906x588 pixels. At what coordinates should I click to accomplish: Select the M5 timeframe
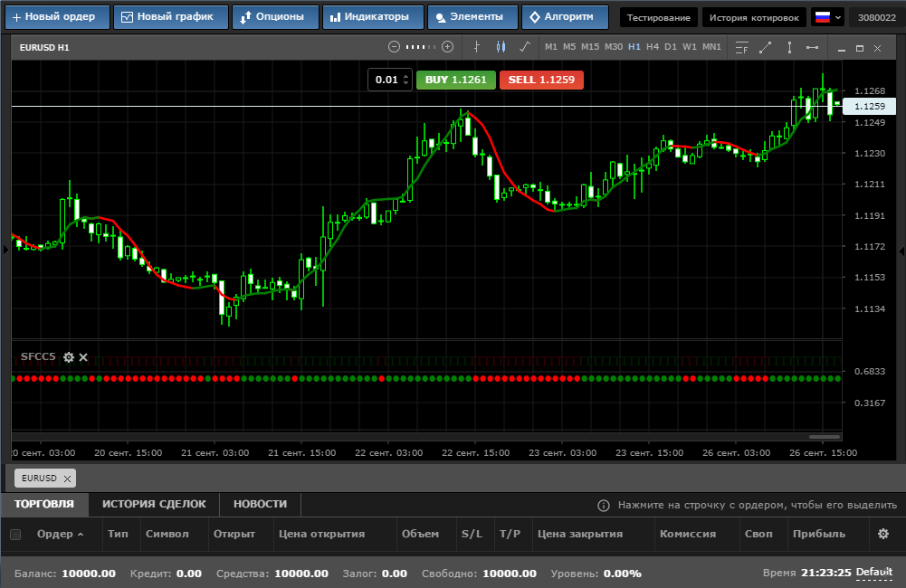click(x=569, y=47)
